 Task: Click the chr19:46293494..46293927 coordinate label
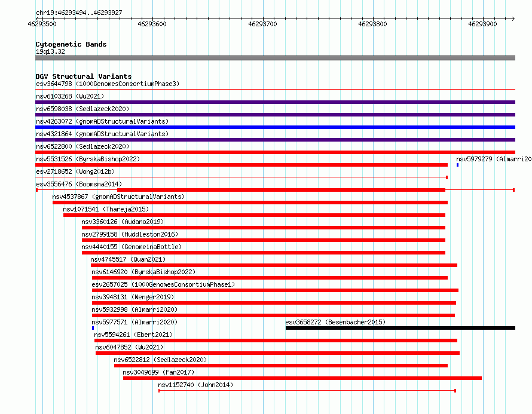tap(79, 13)
